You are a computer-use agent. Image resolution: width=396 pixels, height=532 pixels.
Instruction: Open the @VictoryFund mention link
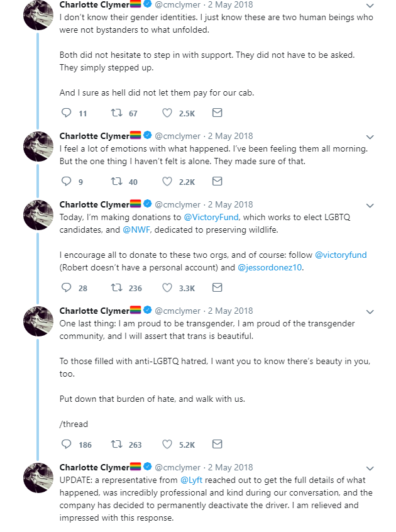coord(211,217)
